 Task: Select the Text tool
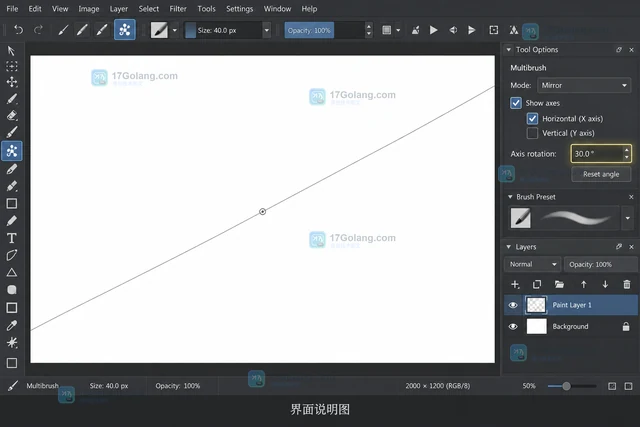[11, 238]
